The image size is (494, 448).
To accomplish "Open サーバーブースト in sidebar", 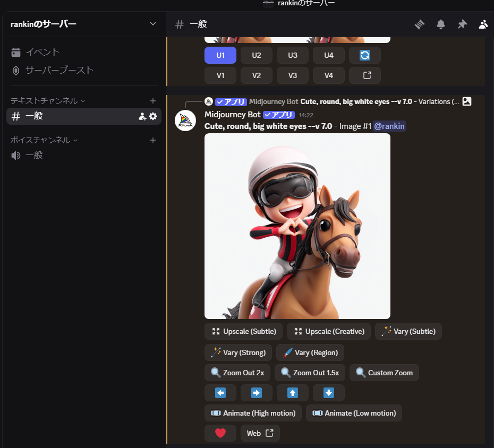I will pyautogui.click(x=59, y=70).
